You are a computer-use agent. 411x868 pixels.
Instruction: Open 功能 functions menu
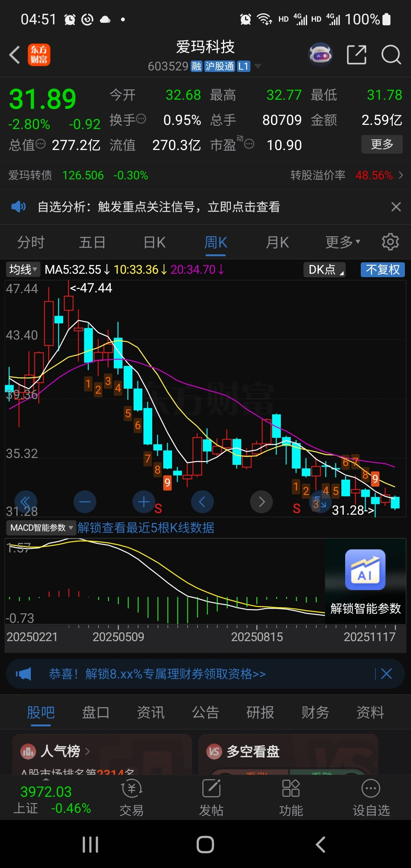pos(291,798)
